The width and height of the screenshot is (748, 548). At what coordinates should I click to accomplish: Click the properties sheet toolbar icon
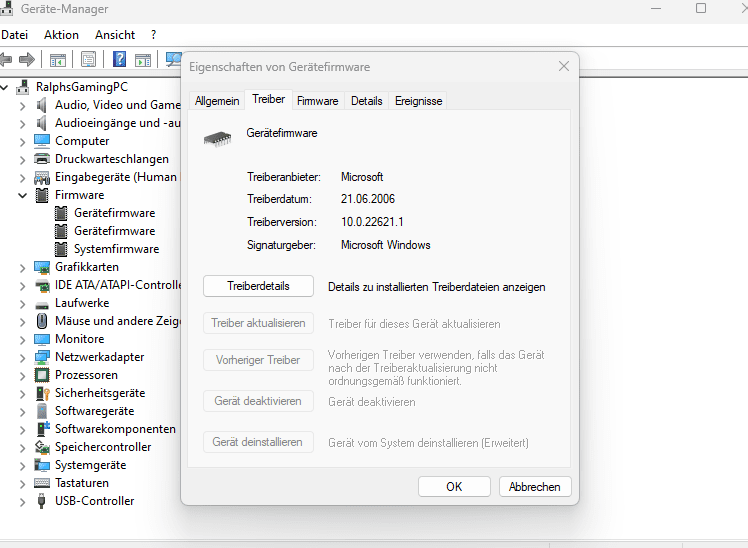click(88, 60)
